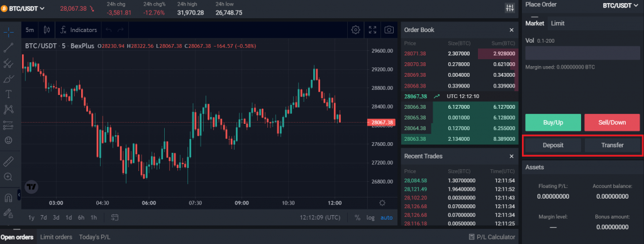The width and height of the screenshot is (644, 244).
Task: Change candlestick chart style
Action: 47,30
